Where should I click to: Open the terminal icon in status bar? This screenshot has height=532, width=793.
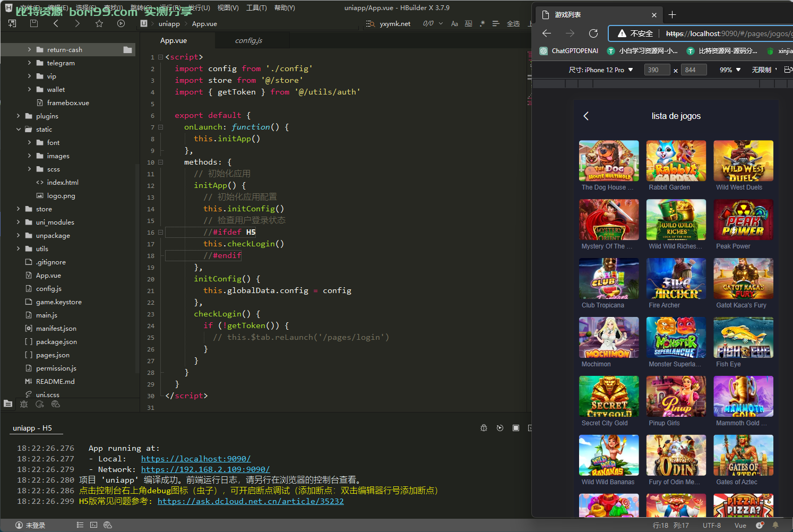pyautogui.click(x=94, y=525)
